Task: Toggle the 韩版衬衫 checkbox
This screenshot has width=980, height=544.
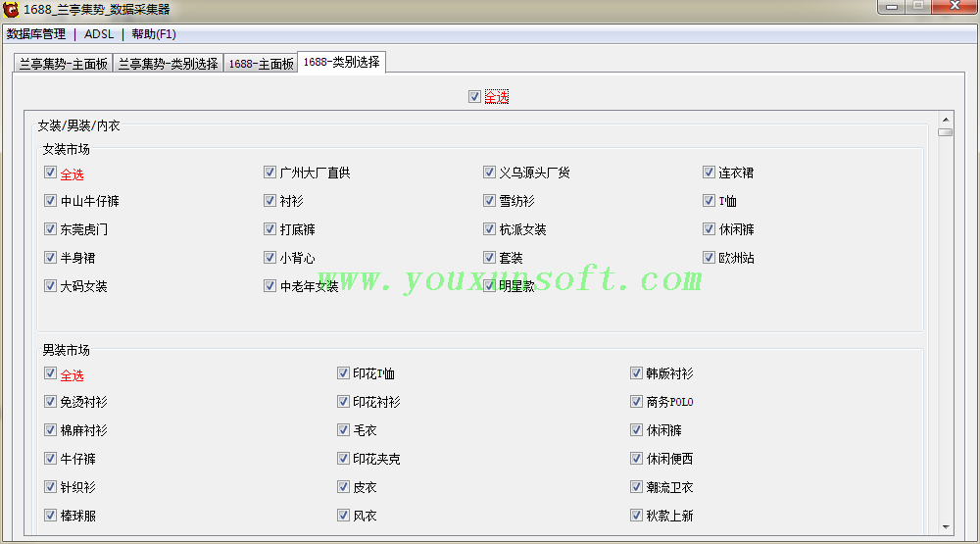Action: [x=636, y=373]
